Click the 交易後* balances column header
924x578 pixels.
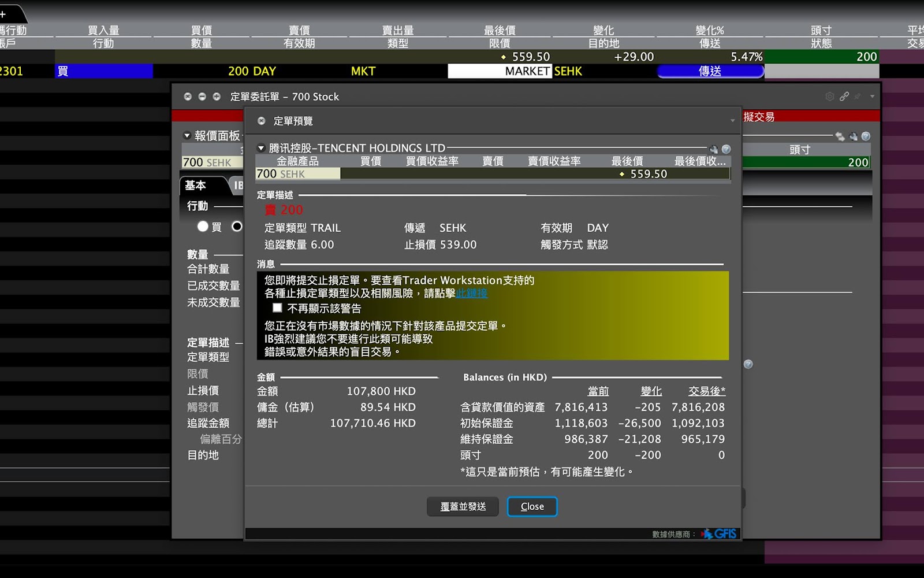706,391
